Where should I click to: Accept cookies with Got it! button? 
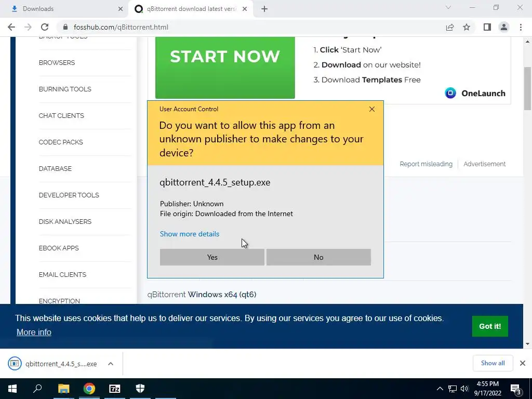[490, 326]
